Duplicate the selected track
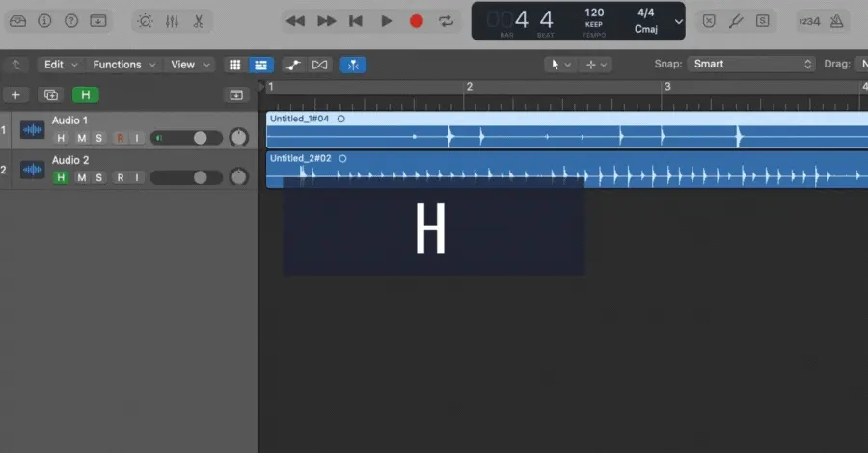868x453 pixels. tap(51, 95)
